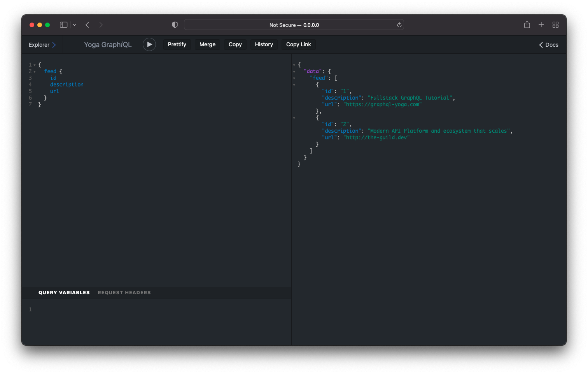Collapse the data object in results panel
588x374 pixels.
tap(294, 72)
